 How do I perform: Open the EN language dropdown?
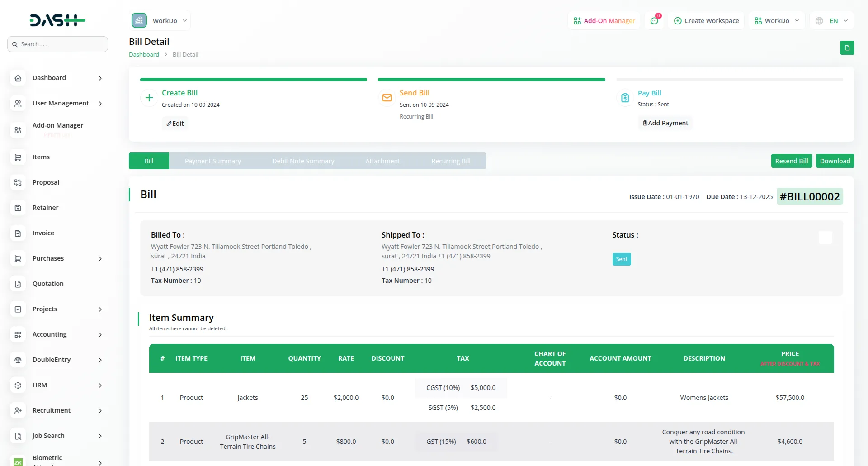coord(832,20)
